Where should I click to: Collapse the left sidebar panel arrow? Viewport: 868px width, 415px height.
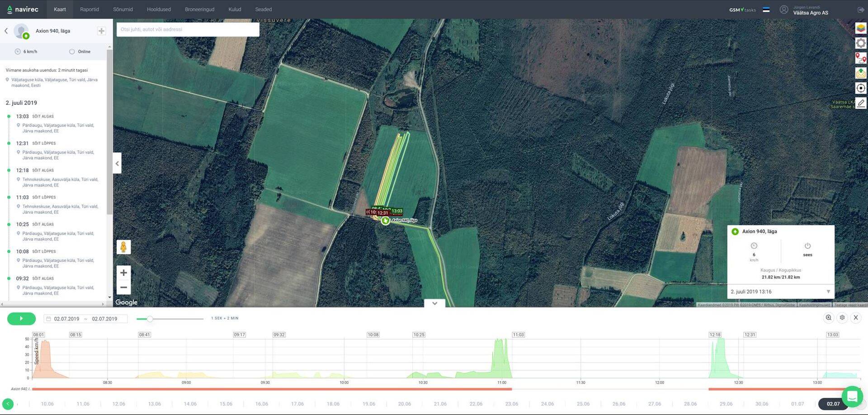(x=117, y=164)
